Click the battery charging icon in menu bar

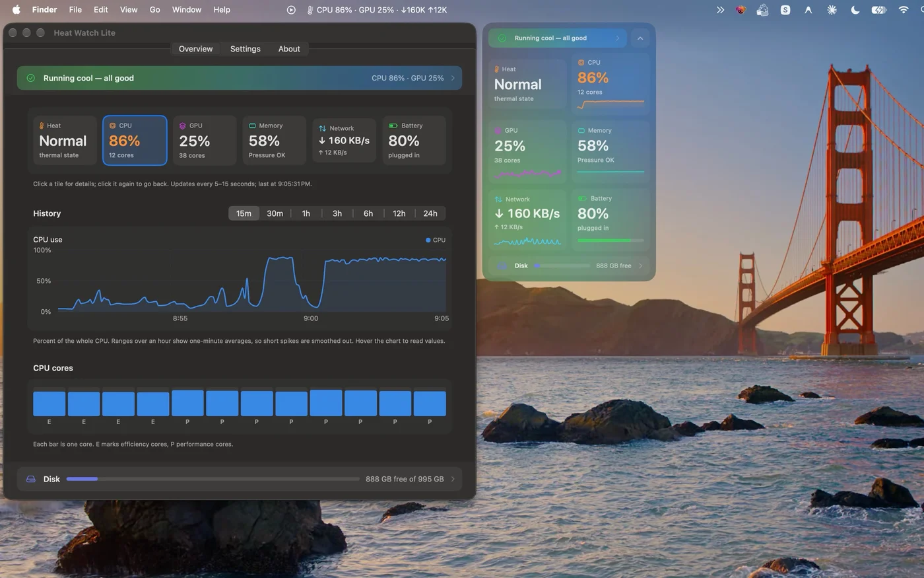(878, 10)
